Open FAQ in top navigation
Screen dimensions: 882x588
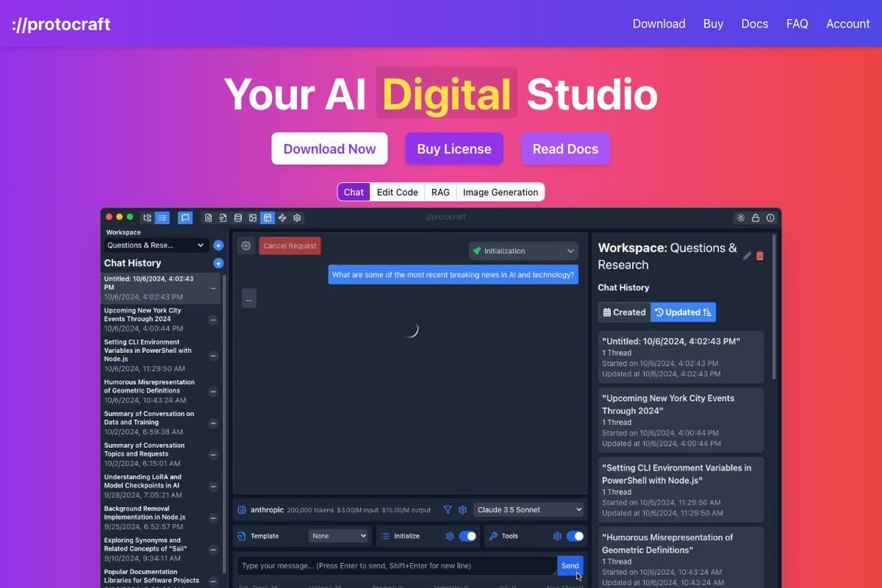(x=797, y=24)
